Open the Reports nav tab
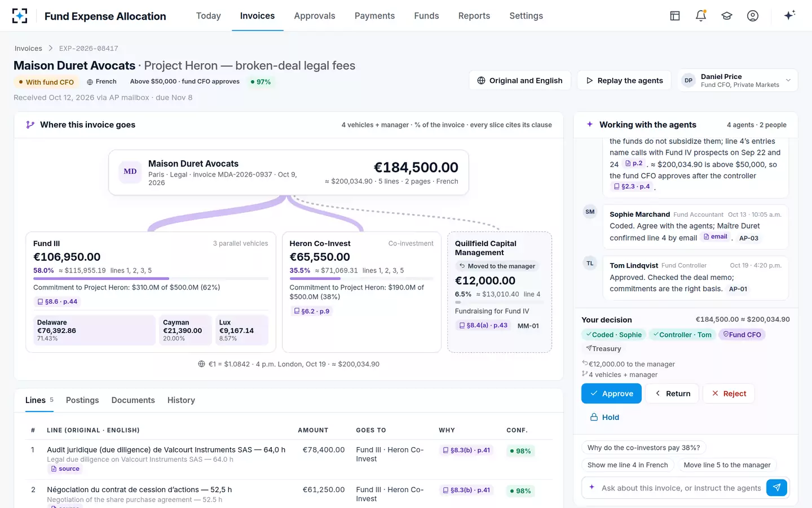Screen dimensions: 812x508 (x=474, y=16)
